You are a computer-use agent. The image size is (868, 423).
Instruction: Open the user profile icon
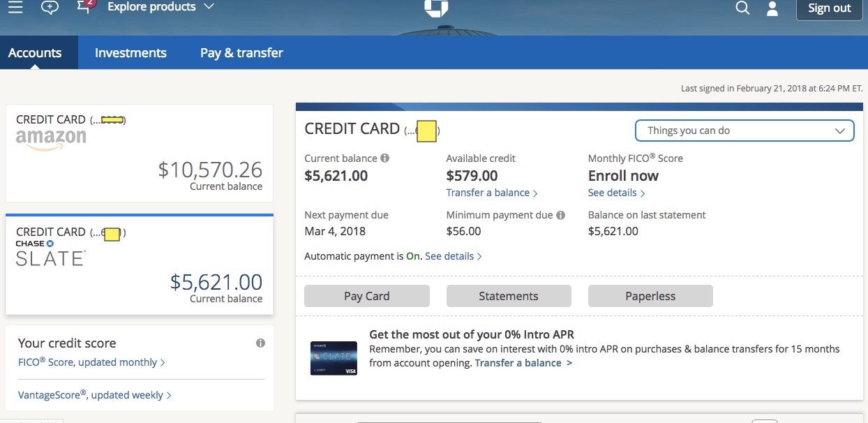pos(772,8)
